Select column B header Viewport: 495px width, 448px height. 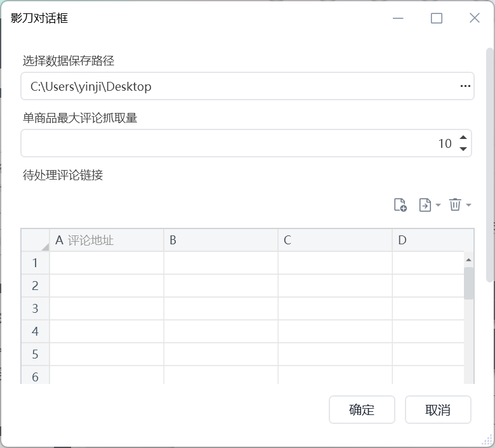pyautogui.click(x=221, y=240)
